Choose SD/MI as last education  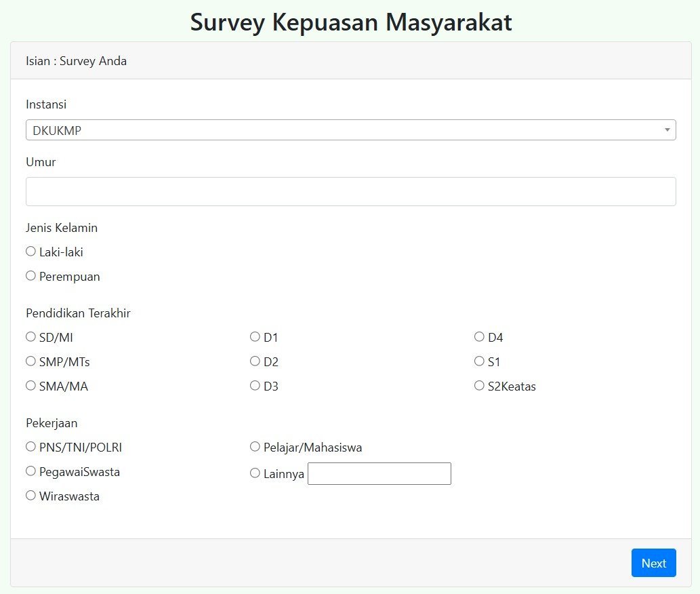(30, 337)
